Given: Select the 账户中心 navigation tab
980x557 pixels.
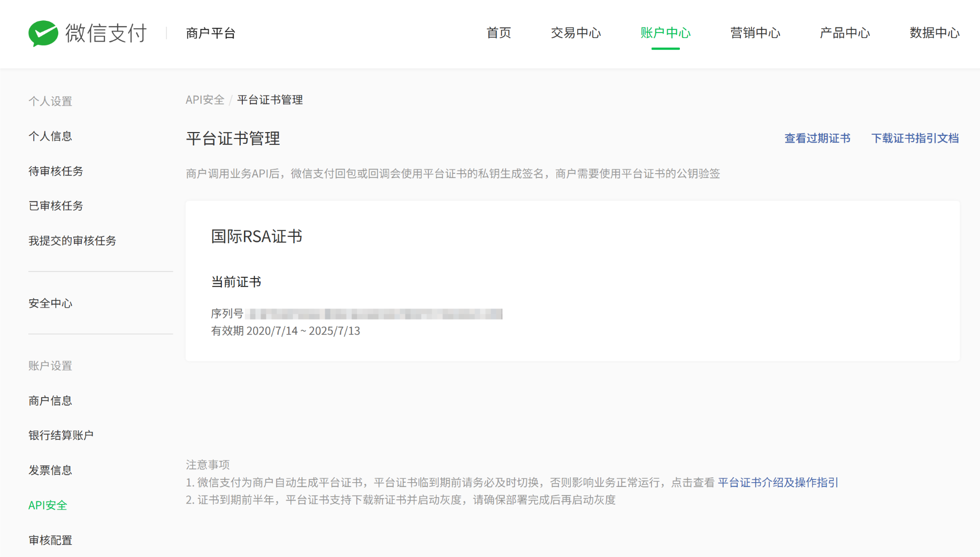Looking at the screenshot, I should (665, 33).
